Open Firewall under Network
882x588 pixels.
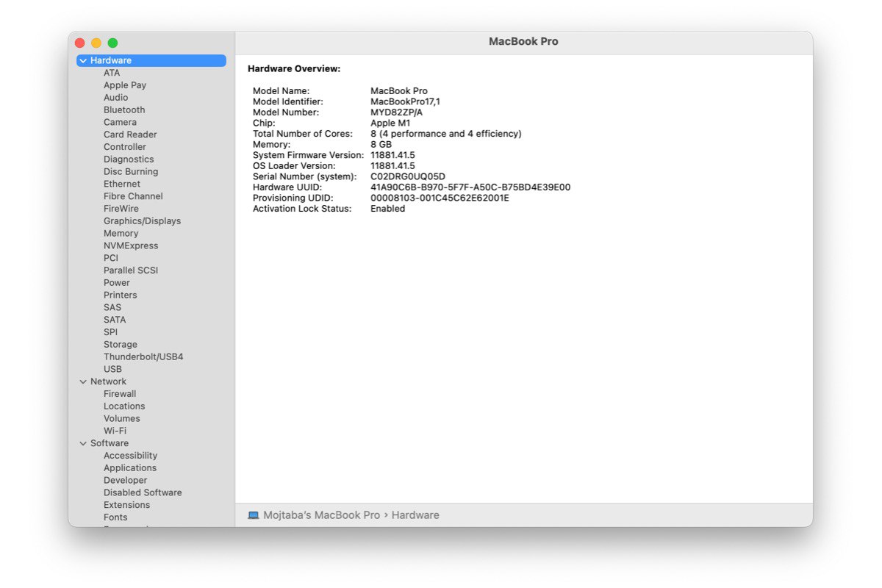pyautogui.click(x=120, y=394)
